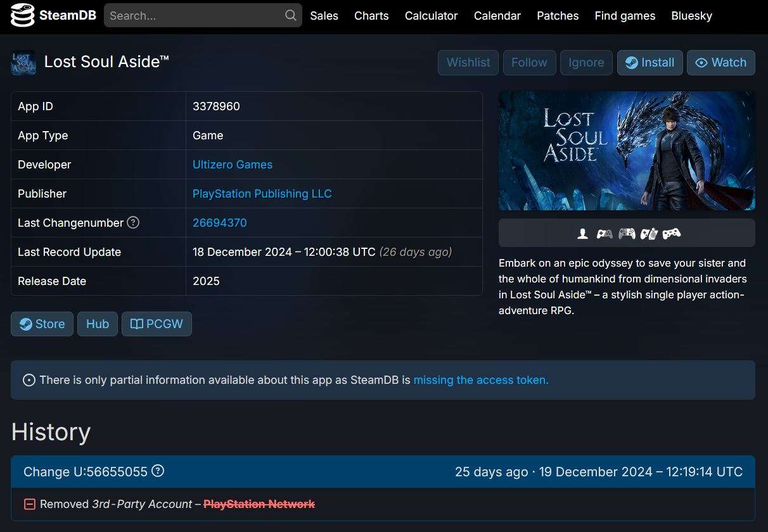Open the Patches menu item
The height and width of the screenshot is (532, 768).
[558, 16]
